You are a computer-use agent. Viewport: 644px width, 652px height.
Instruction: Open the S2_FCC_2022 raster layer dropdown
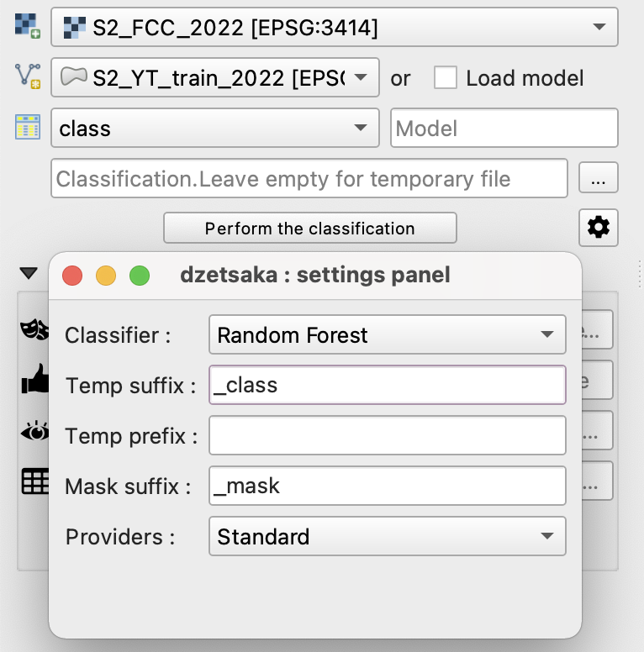335,28
